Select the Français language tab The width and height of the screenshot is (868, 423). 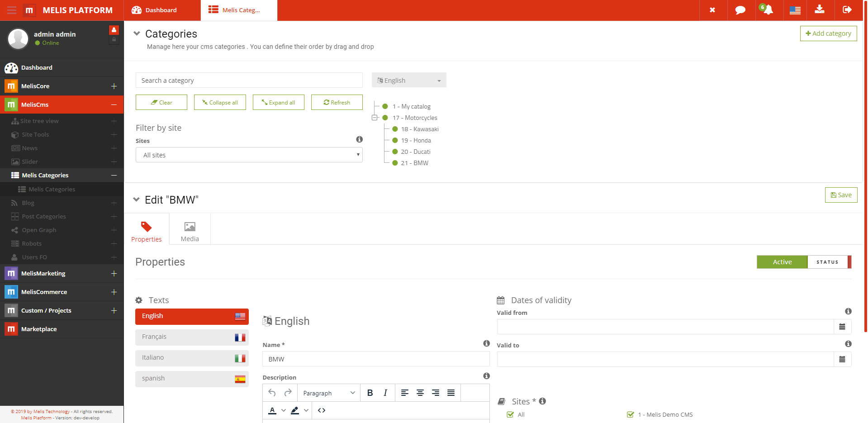(192, 337)
